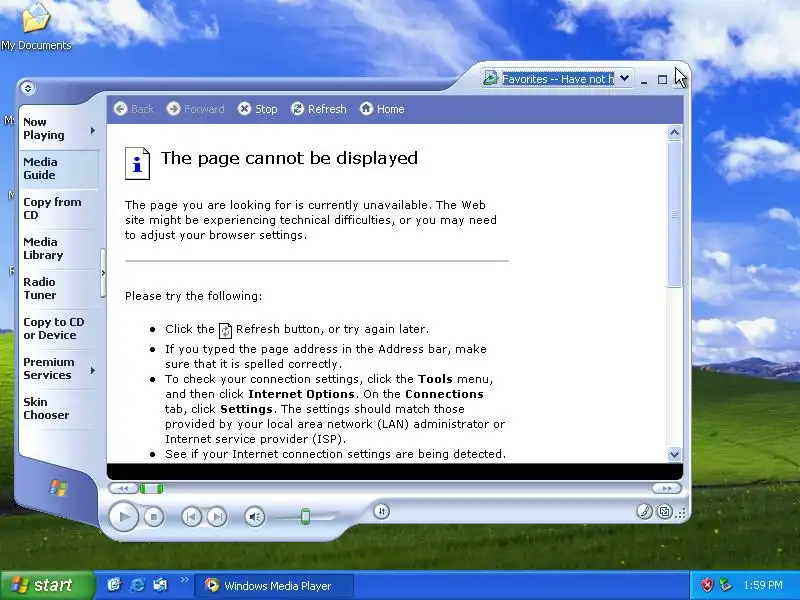Change player color with the brush icon
Screen dimensions: 800x600
644,511
